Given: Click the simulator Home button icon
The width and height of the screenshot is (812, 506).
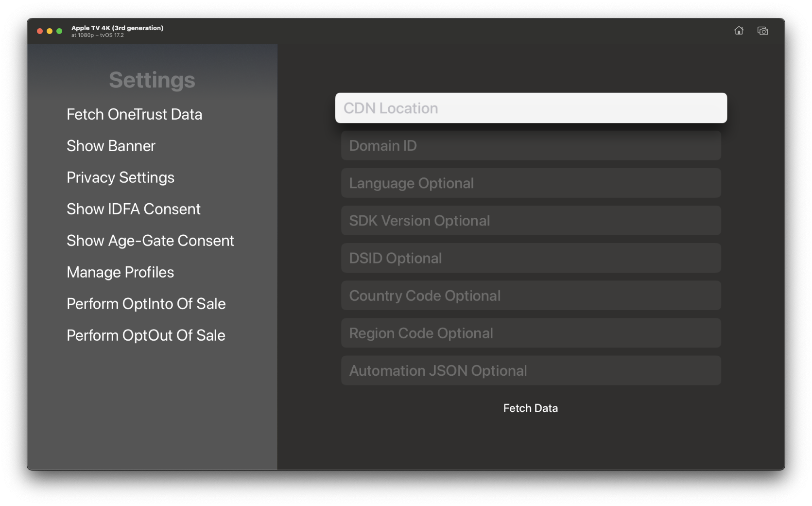Looking at the screenshot, I should pyautogui.click(x=739, y=31).
